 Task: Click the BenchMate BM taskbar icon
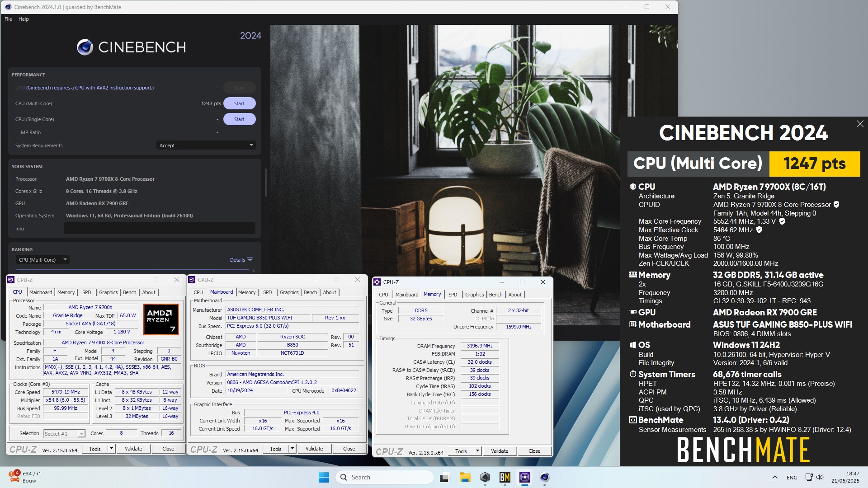tap(505, 477)
